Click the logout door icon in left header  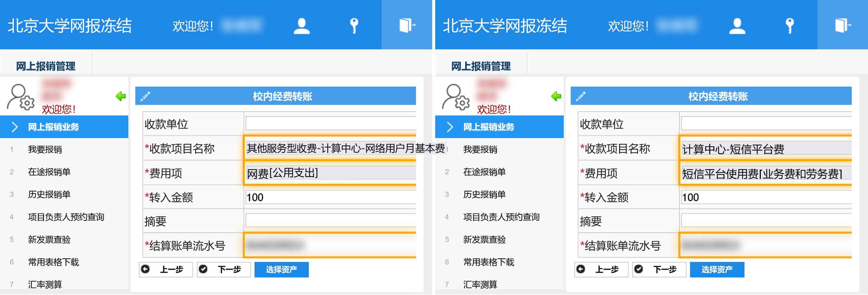pyautogui.click(x=407, y=25)
